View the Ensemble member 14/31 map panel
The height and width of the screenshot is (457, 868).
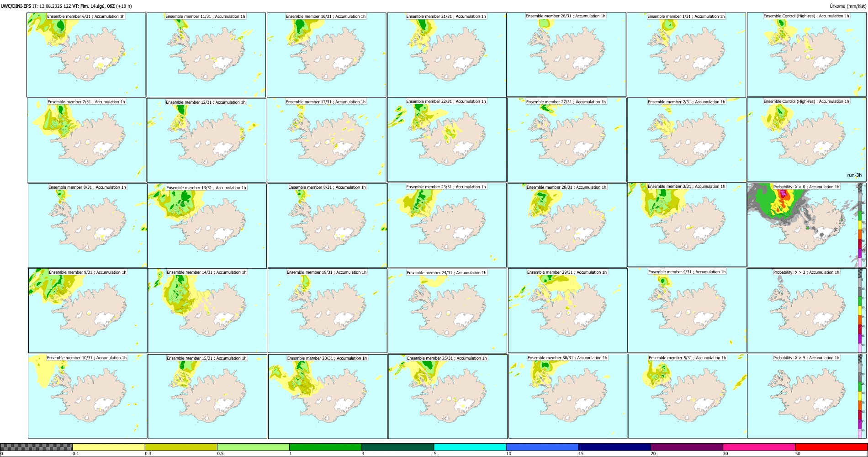pyautogui.click(x=207, y=310)
